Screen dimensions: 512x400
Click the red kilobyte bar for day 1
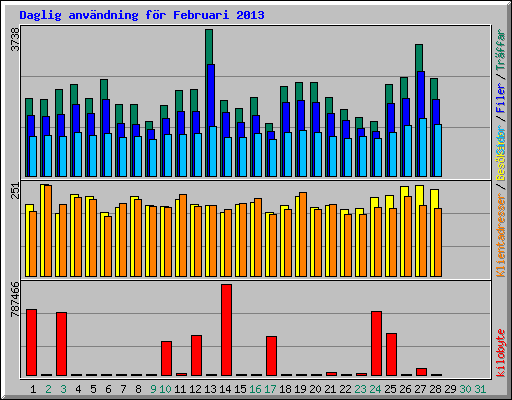click(31, 342)
